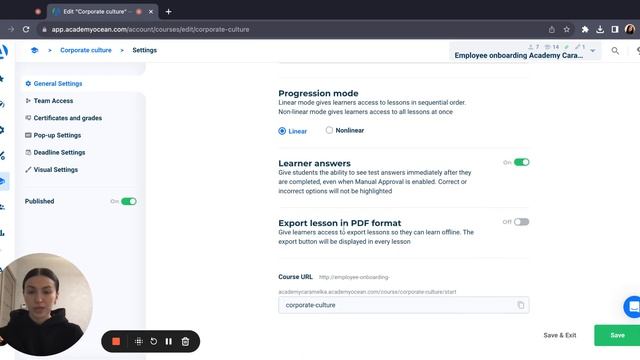The image size is (640, 360).
Task: Open a new browser tab
Action: point(168,12)
